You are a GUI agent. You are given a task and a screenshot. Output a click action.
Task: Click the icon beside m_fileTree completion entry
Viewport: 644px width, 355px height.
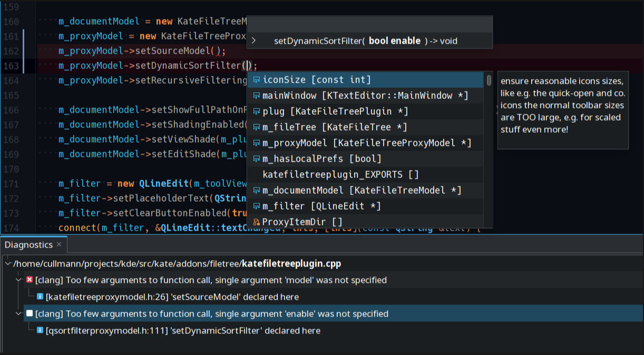[256, 127]
